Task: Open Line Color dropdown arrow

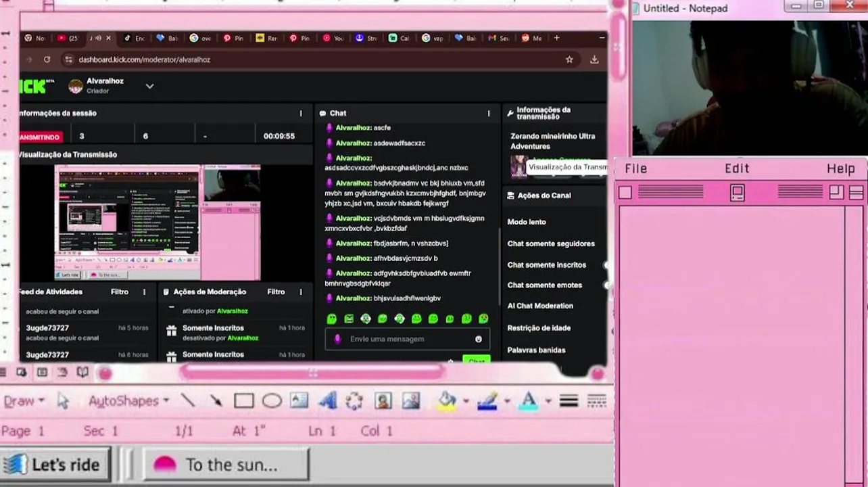Action: pos(506,401)
